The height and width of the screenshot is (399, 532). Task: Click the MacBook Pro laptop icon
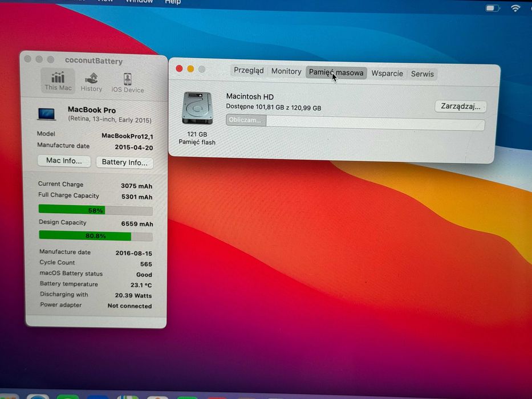(47, 114)
